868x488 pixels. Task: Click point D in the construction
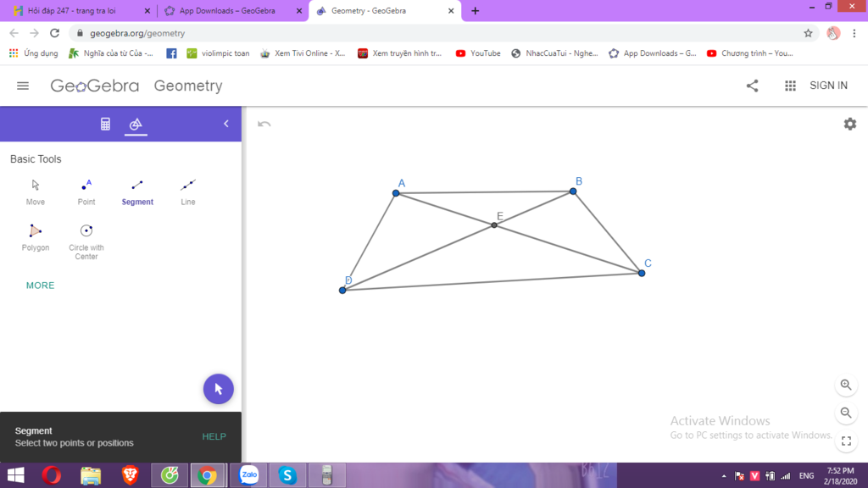tap(342, 291)
